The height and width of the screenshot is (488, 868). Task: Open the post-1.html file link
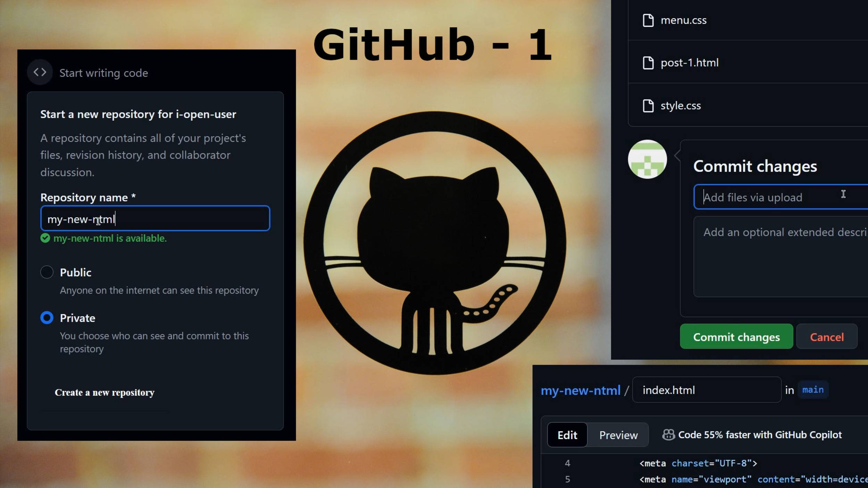tap(690, 63)
